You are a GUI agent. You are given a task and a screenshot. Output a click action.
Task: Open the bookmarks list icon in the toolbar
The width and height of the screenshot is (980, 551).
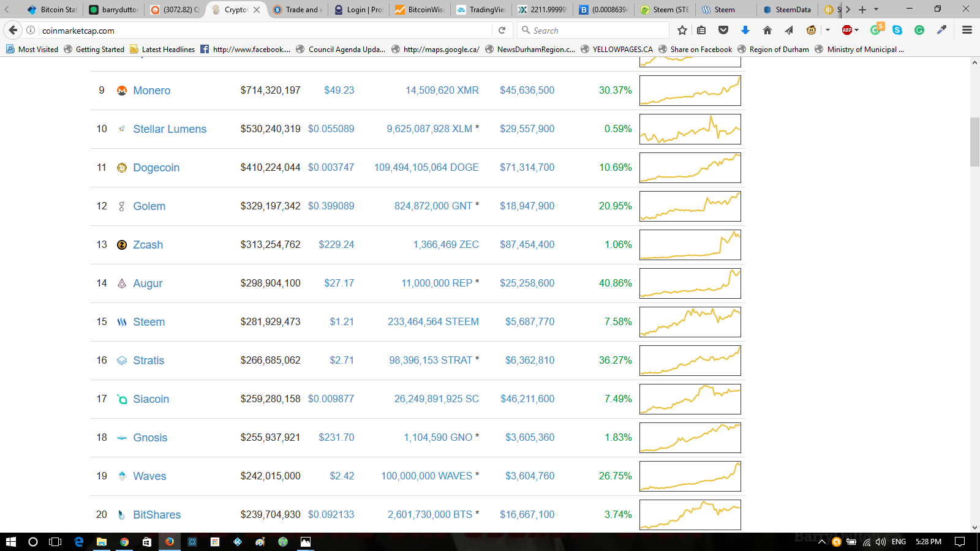pos(701,30)
